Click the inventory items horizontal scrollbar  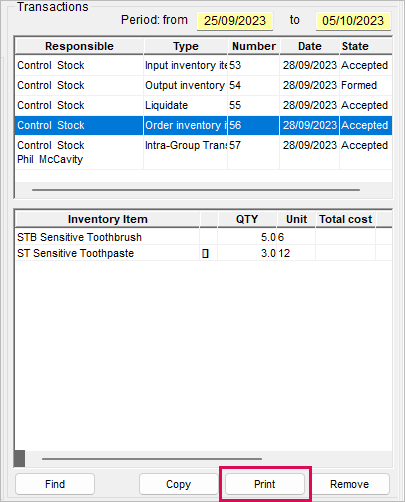(152, 459)
